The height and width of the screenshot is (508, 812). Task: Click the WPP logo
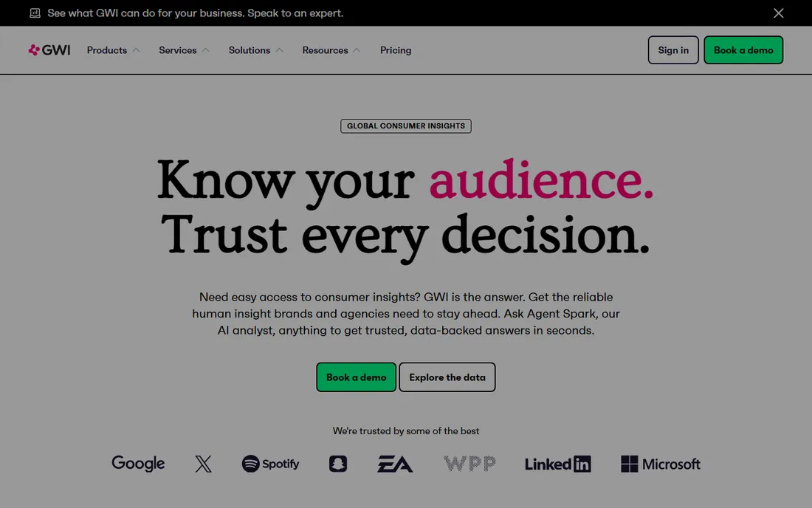(469, 464)
